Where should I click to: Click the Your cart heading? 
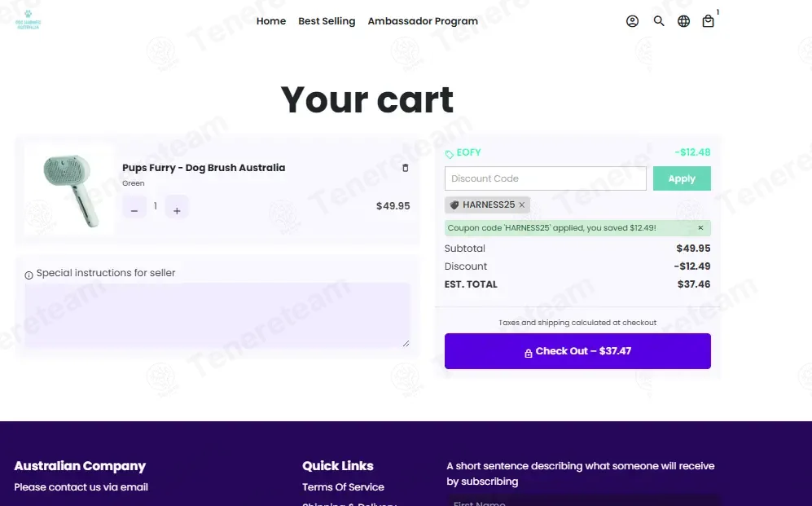pos(367,99)
